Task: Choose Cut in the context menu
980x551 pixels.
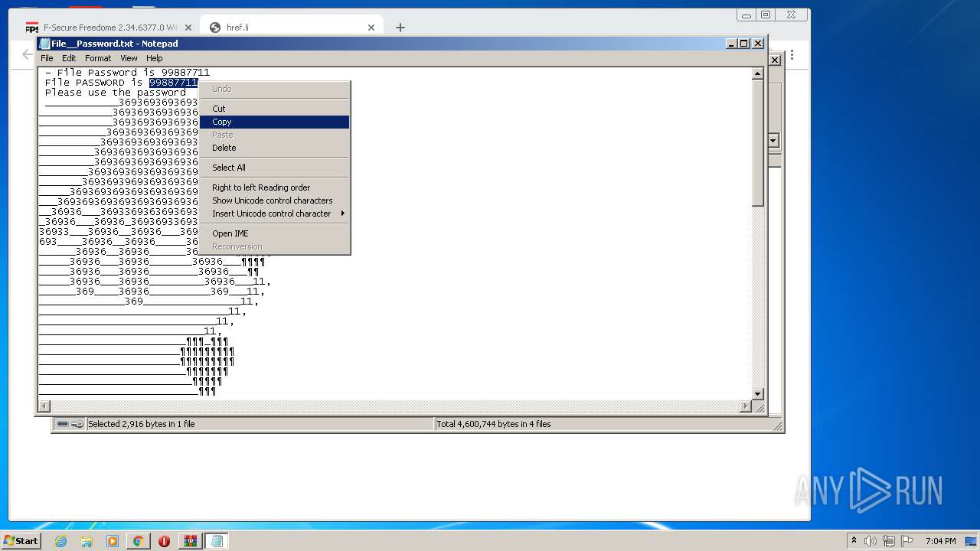Action: coord(274,109)
